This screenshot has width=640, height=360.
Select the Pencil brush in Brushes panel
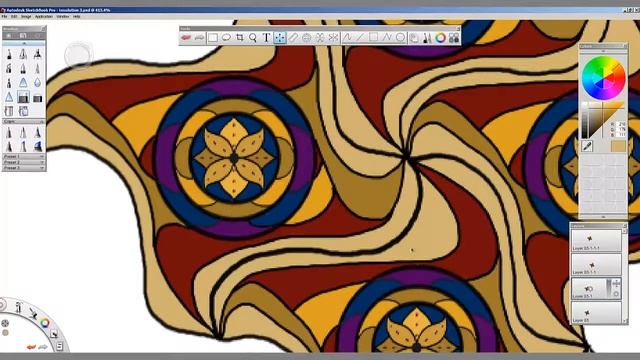[9, 53]
